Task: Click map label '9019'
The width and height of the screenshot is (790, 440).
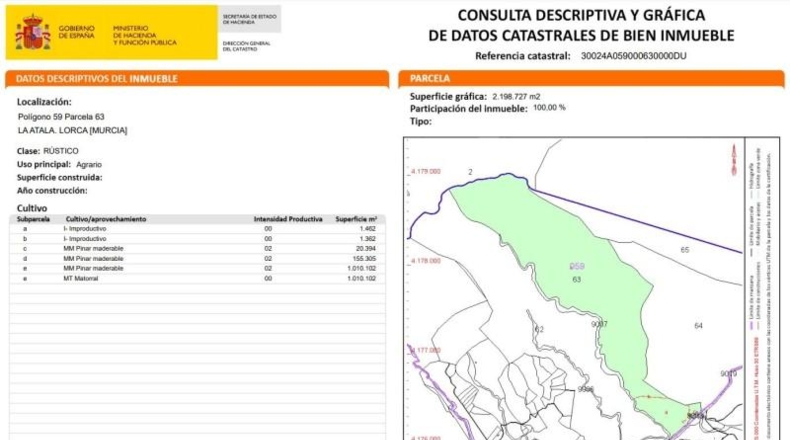Action: [729, 374]
